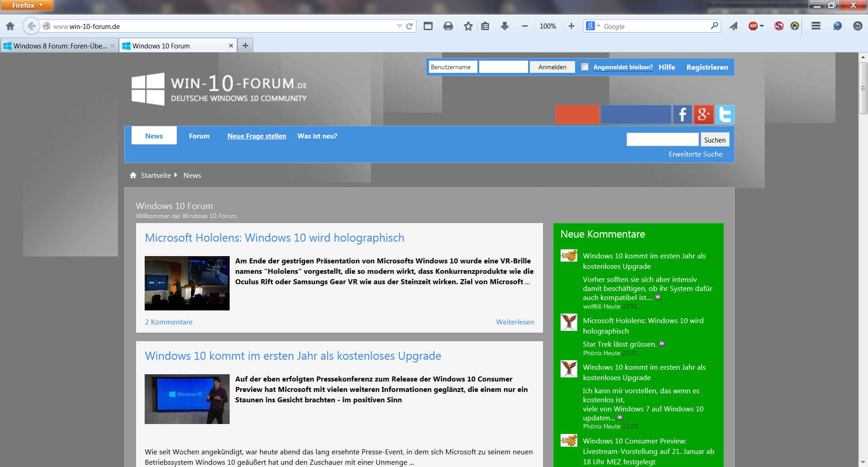The image size is (868, 467).
Task: Click the orange-red social block
Action: 577,114
